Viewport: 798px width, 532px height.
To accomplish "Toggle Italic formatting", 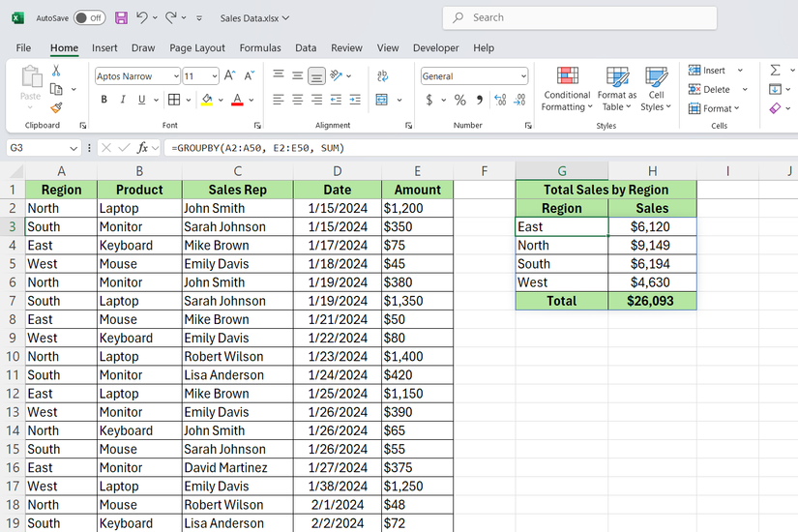I will coord(124,100).
